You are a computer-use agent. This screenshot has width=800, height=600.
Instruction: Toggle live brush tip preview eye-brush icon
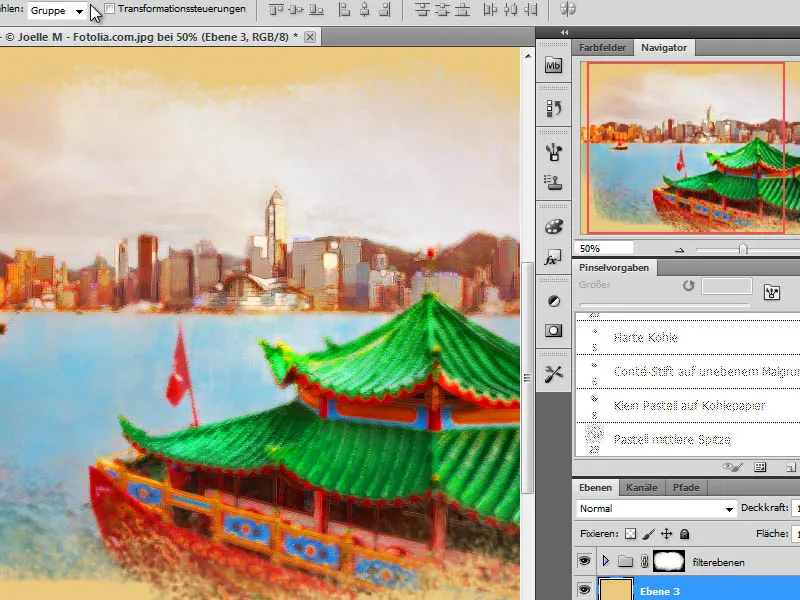pos(732,467)
